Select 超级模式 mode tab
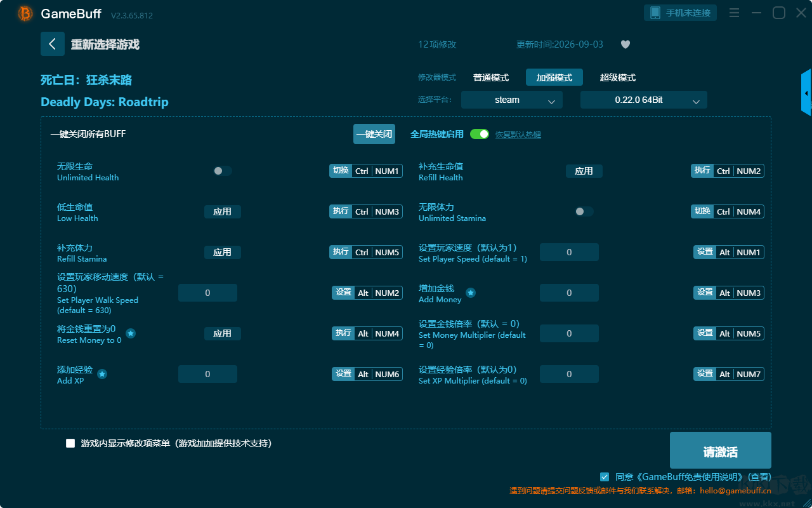812x508 pixels. click(x=618, y=77)
